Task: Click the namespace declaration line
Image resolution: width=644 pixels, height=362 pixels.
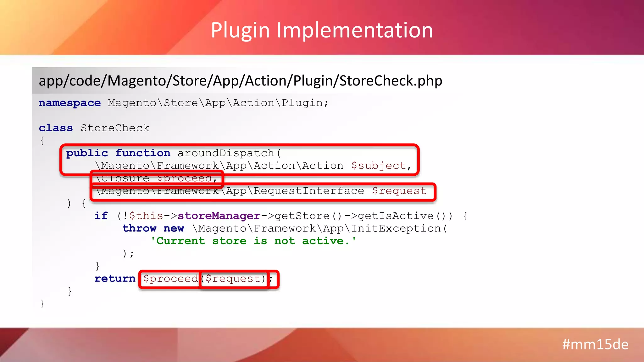Action: 184,103
